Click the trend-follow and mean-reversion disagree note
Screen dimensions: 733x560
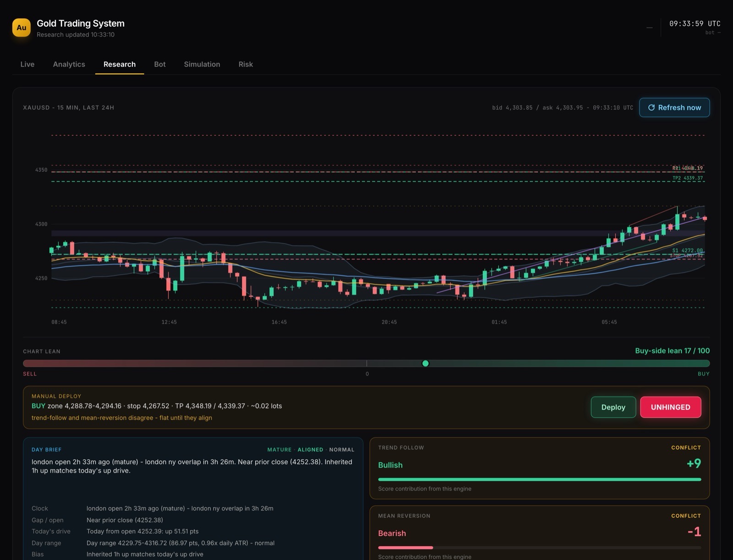pyautogui.click(x=122, y=418)
